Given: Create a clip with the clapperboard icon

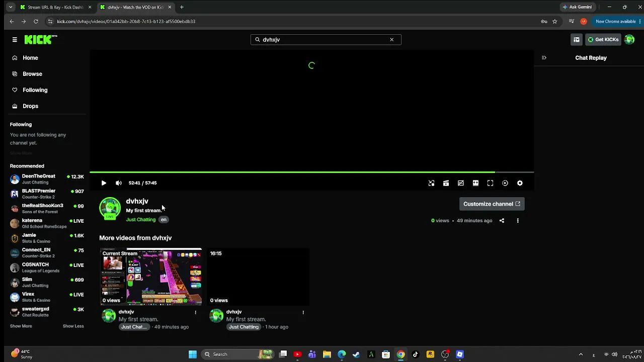Looking at the screenshot, I should point(446,183).
